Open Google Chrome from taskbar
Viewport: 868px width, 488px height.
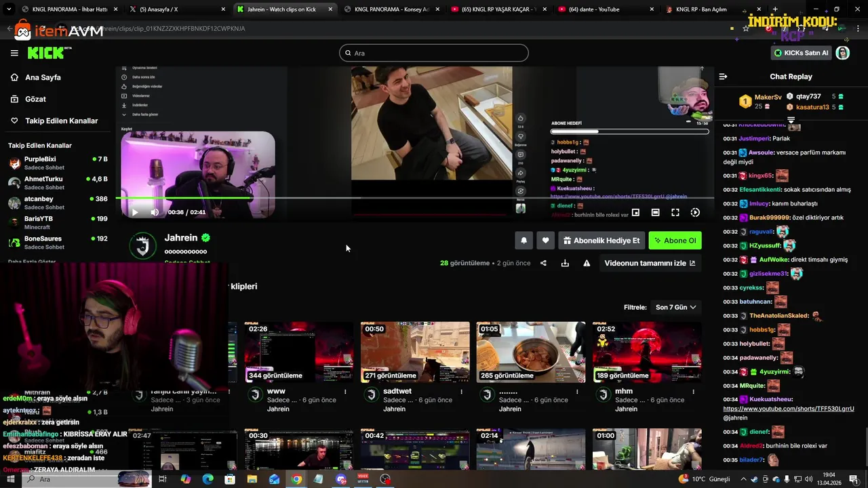tap(296, 479)
